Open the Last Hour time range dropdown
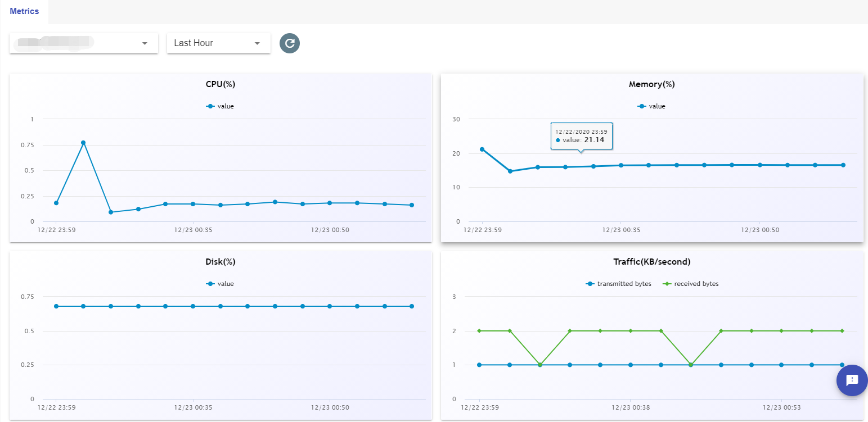868x422 pixels. click(x=218, y=43)
